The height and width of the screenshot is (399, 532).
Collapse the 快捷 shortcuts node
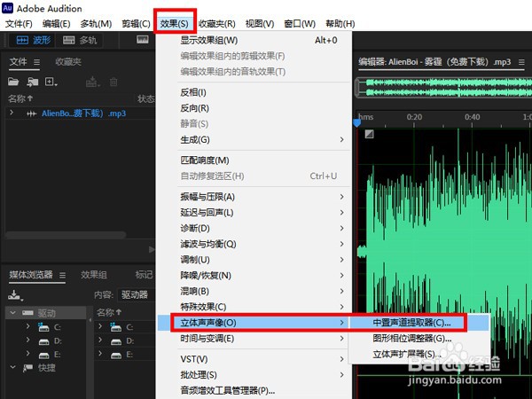point(13,367)
